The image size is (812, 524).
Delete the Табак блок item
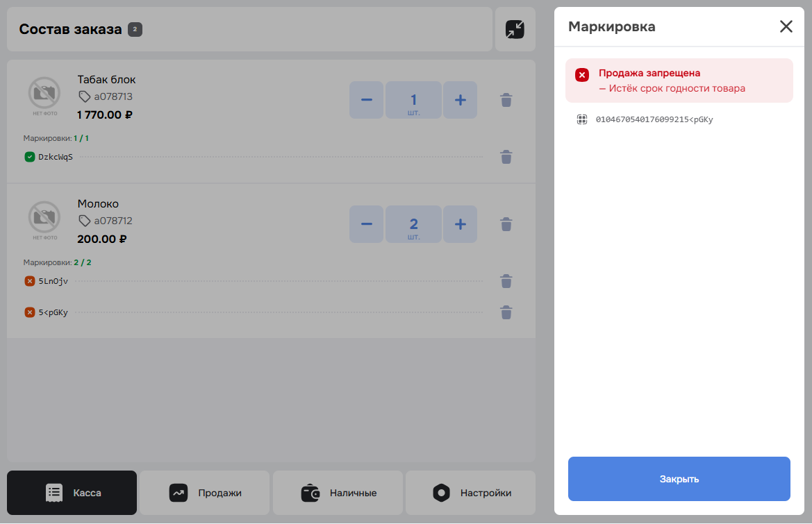(x=506, y=101)
